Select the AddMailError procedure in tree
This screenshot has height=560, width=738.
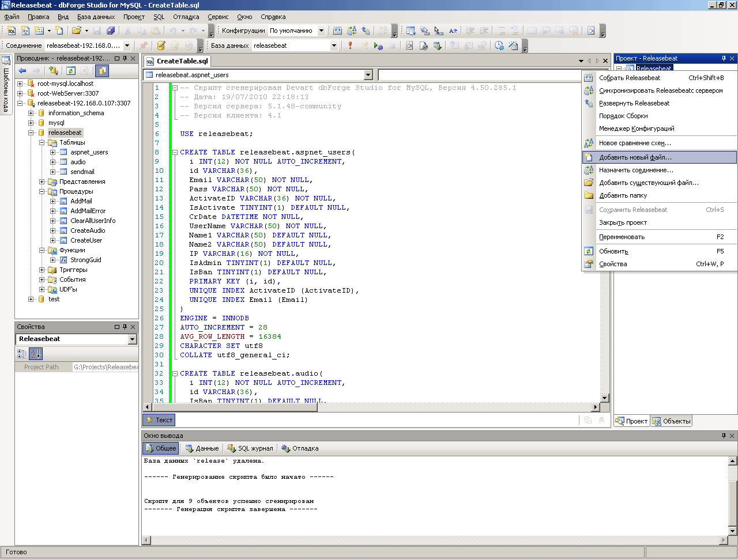[88, 211]
